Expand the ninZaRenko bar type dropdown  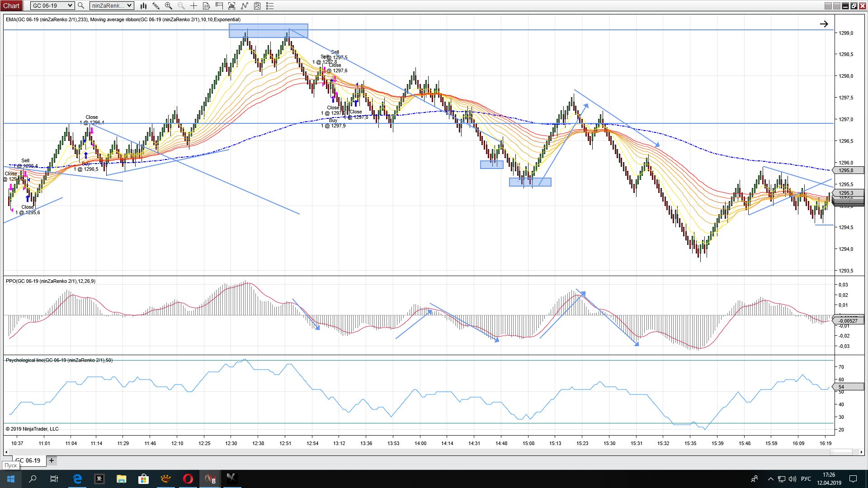tap(112, 6)
